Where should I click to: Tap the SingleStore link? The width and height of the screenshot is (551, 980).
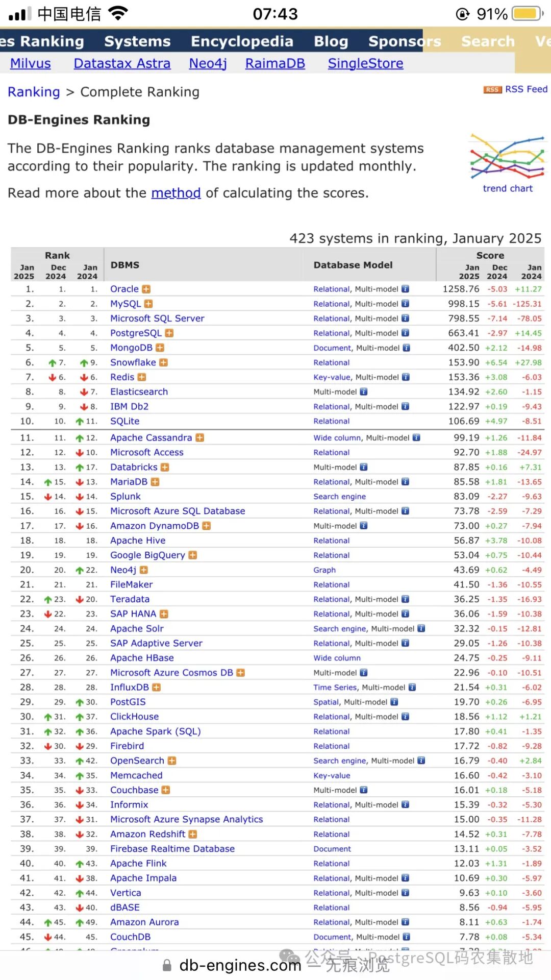[x=365, y=63]
